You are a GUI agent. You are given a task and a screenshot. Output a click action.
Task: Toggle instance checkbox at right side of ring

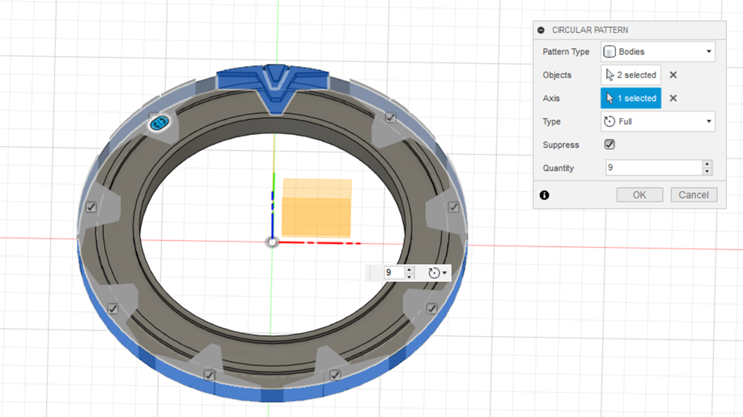pos(453,207)
